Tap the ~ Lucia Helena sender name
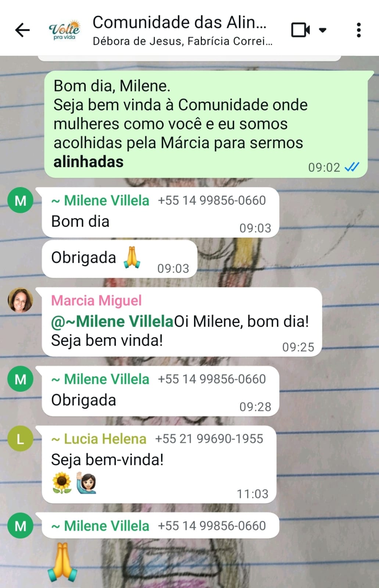 (99, 439)
